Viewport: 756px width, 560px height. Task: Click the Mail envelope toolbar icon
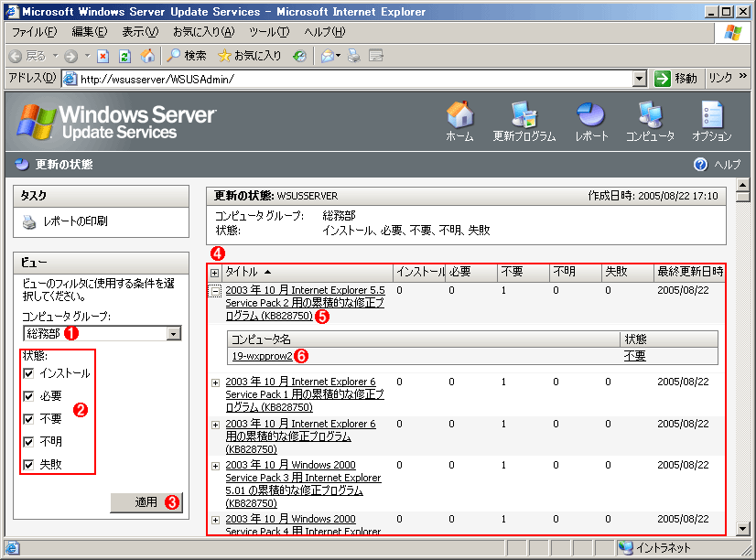(328, 57)
